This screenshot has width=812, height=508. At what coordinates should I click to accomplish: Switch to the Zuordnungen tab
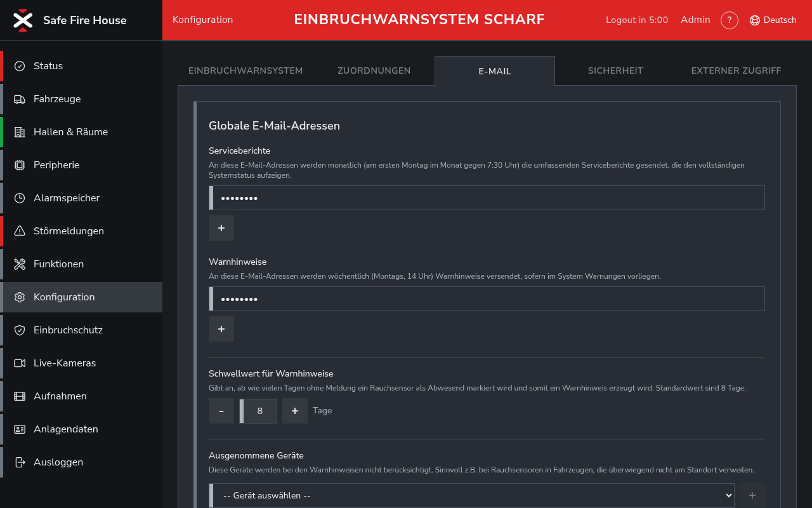(x=374, y=70)
